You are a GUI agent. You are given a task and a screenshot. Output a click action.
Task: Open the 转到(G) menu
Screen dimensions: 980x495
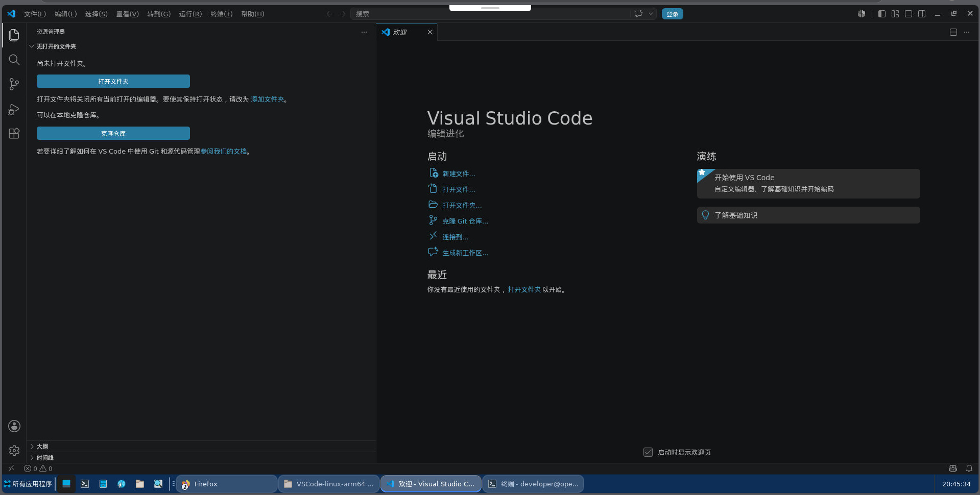(159, 14)
